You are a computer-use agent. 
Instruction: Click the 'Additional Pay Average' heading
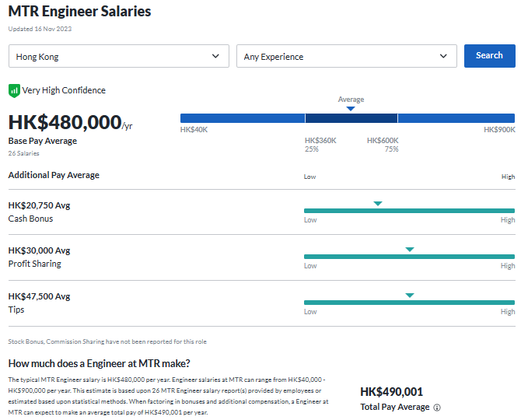[x=54, y=175]
